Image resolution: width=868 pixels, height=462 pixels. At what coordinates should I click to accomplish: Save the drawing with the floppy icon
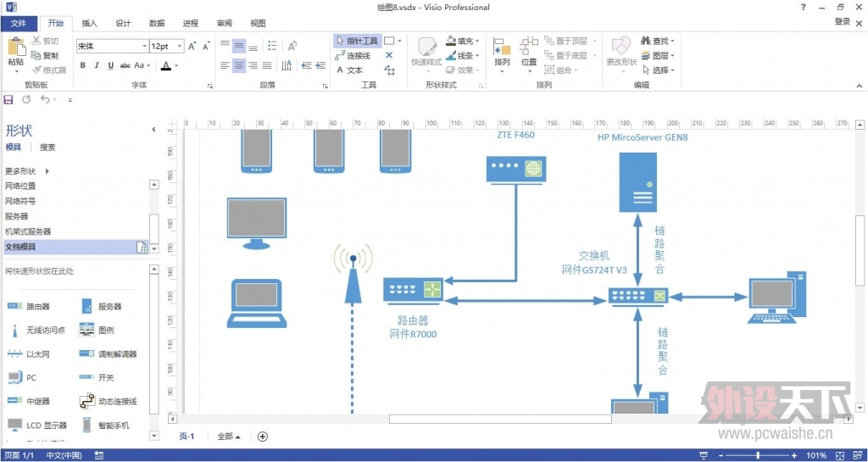(x=8, y=99)
